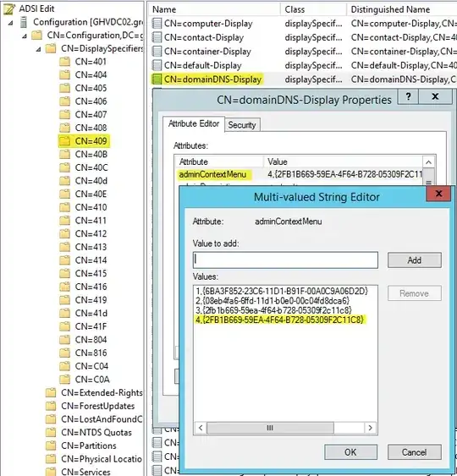The height and width of the screenshot is (476, 457).
Task: Click the folder icon for CN=804
Action: click(64, 340)
